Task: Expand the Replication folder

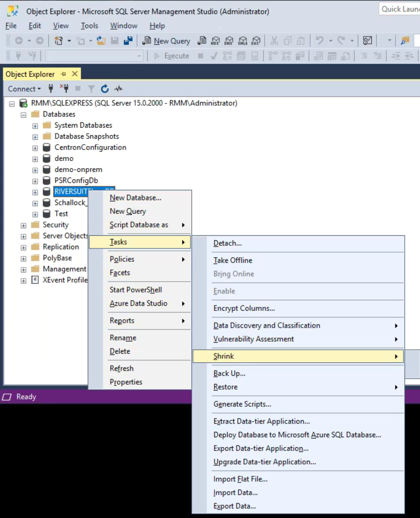Action: (x=23, y=247)
